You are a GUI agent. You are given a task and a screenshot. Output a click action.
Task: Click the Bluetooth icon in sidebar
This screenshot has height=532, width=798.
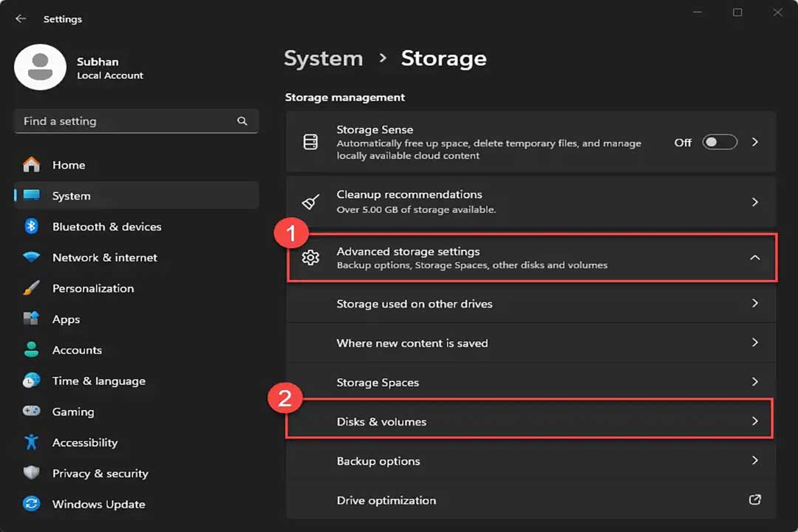[x=32, y=226]
